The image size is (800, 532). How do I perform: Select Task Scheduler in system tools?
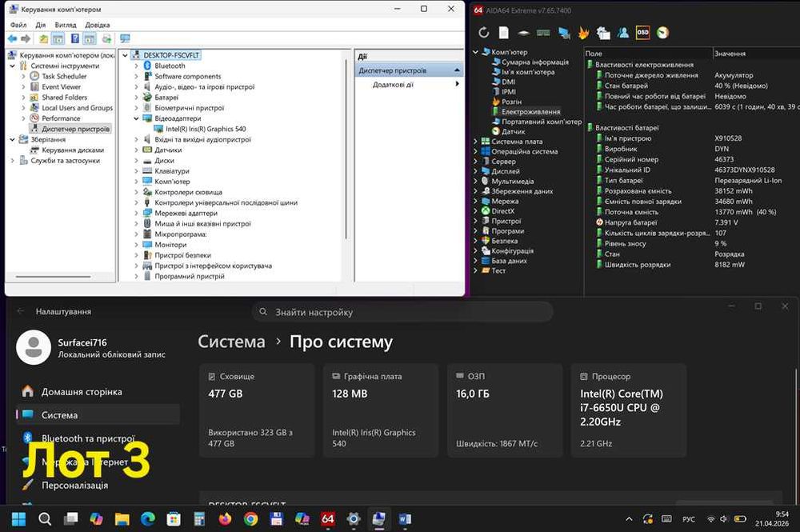64,76
